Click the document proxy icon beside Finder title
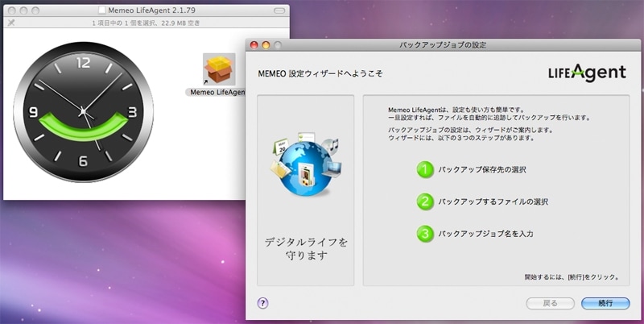The image size is (644, 324). [x=101, y=10]
